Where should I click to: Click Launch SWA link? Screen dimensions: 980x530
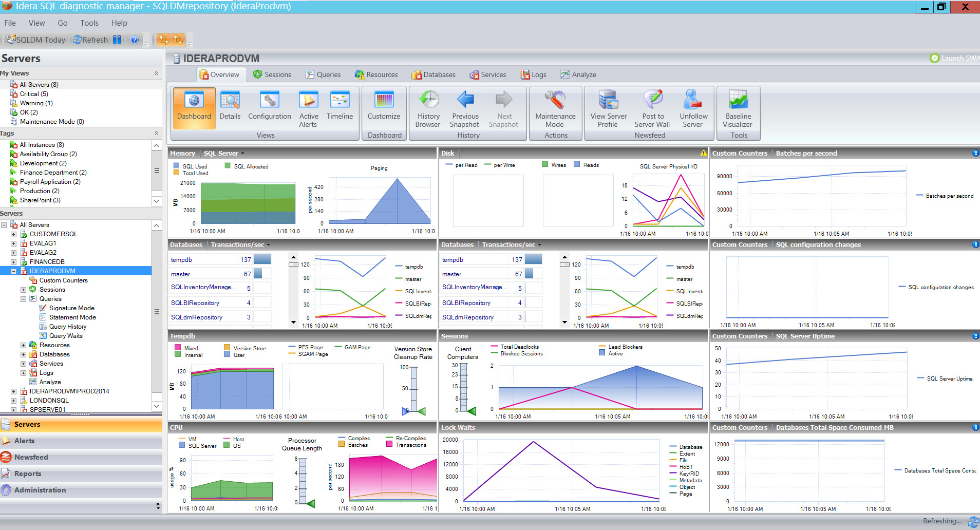coord(955,58)
